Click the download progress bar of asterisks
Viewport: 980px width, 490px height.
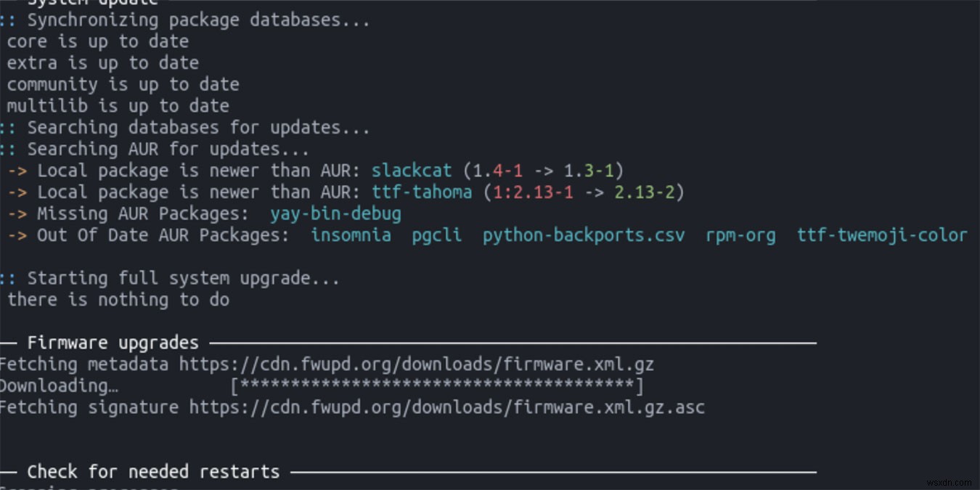click(437, 385)
